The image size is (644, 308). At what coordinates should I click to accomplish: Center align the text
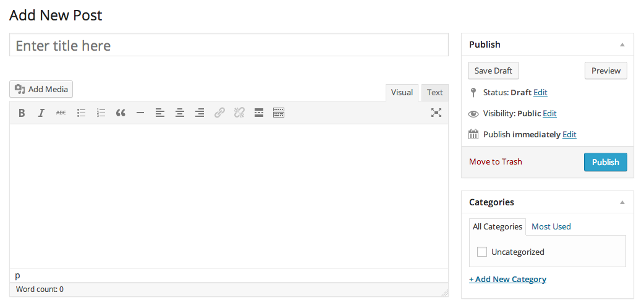point(179,113)
